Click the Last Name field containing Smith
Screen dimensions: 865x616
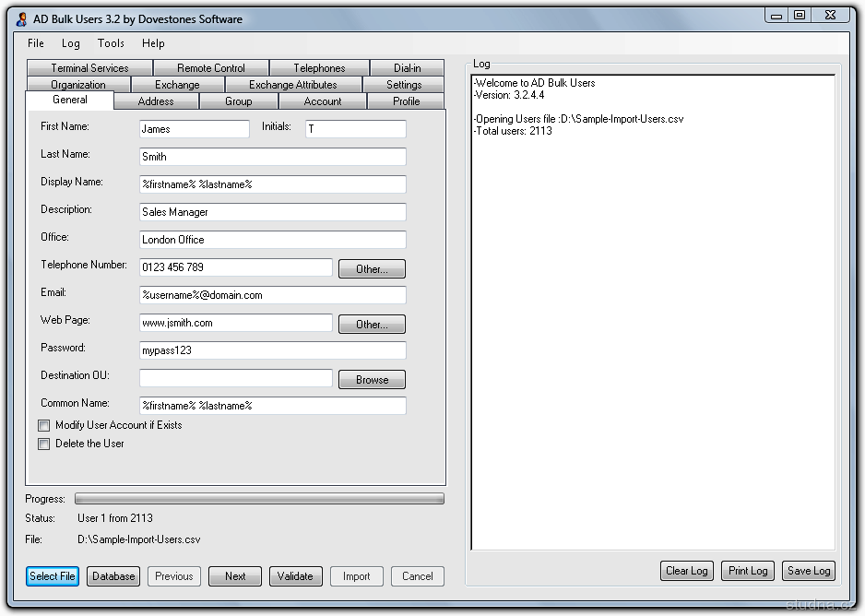point(273,157)
